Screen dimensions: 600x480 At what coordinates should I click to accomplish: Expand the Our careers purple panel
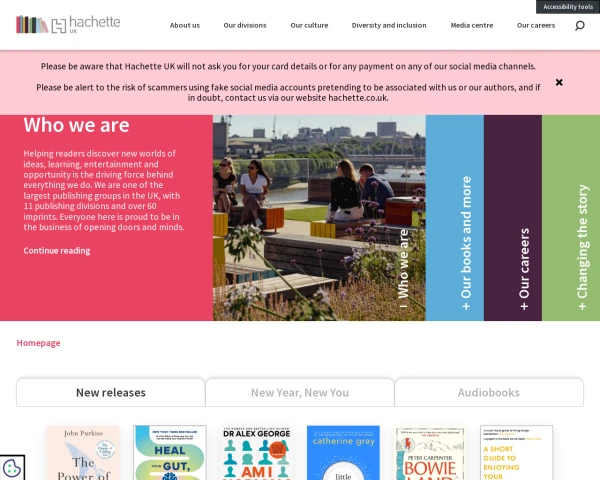[513, 218]
